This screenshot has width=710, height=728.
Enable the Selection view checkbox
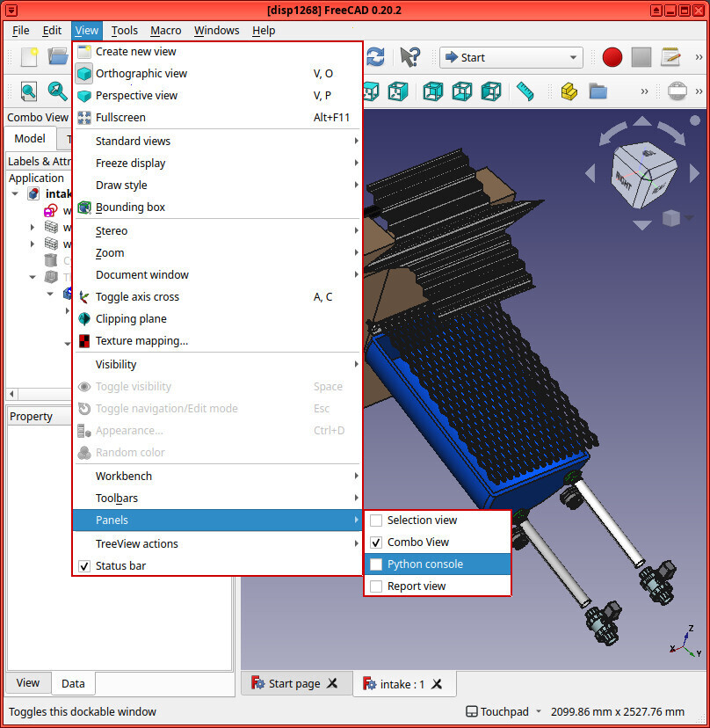[x=376, y=521]
